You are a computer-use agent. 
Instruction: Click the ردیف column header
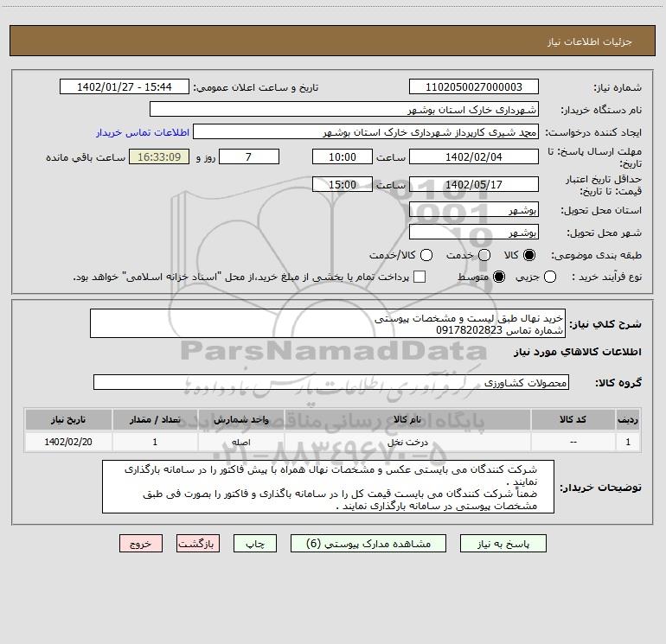[x=628, y=420]
